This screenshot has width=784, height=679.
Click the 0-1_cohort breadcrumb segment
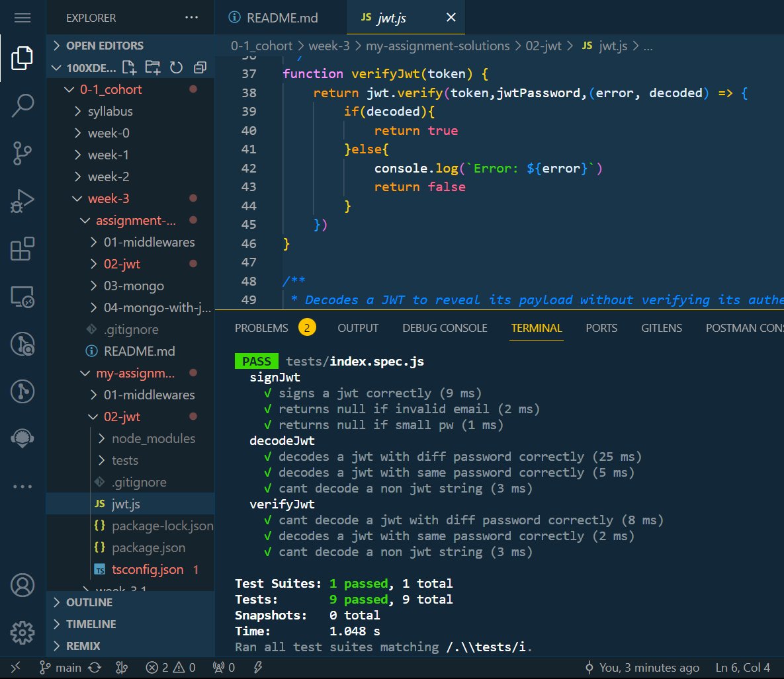click(261, 46)
